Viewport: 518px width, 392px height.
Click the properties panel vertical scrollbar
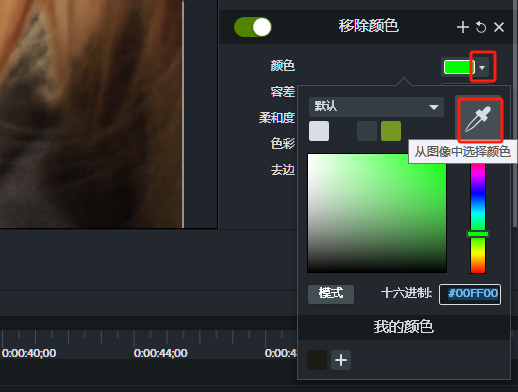[515, 113]
